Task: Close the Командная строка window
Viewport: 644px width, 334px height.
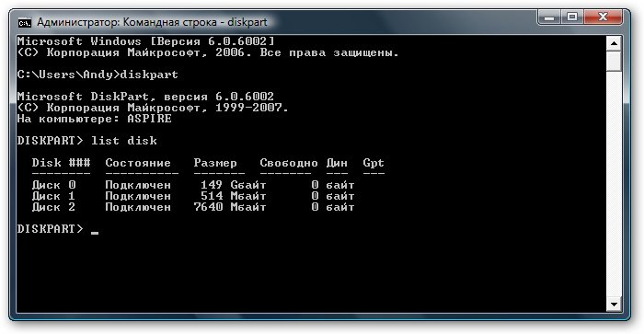Action: coord(603,17)
